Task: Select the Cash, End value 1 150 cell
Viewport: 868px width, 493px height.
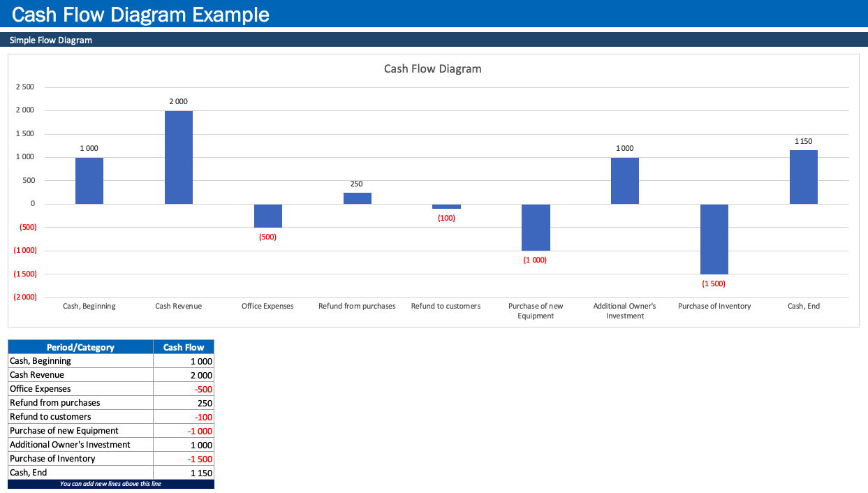Action: [x=184, y=473]
